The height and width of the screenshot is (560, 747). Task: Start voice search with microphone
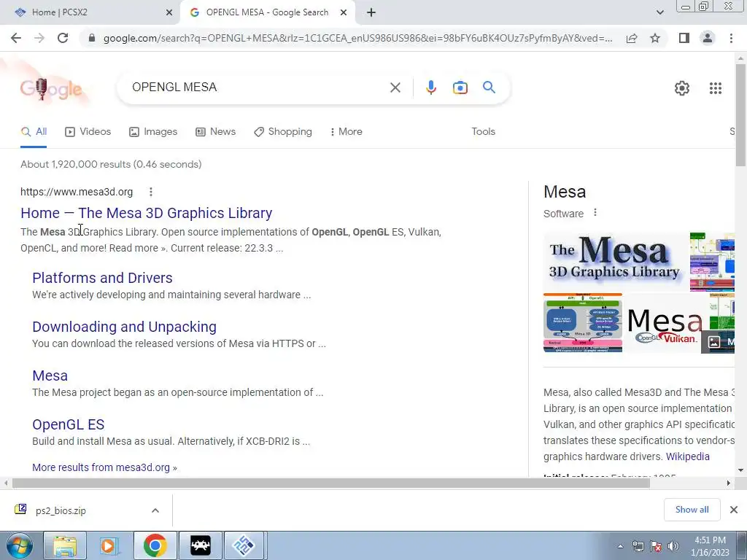(430, 87)
